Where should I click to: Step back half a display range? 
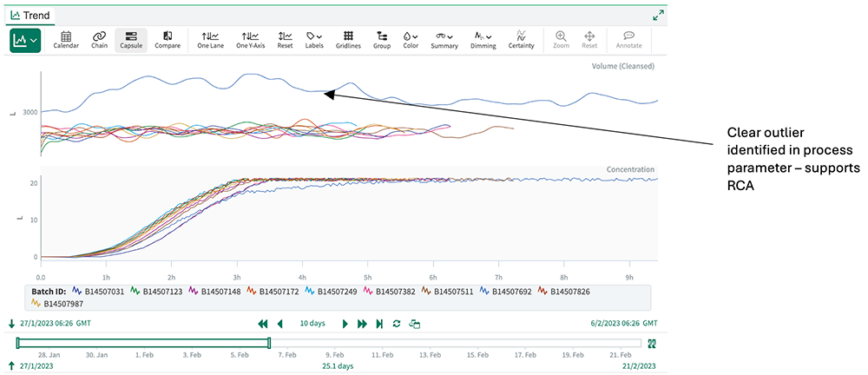click(x=280, y=324)
